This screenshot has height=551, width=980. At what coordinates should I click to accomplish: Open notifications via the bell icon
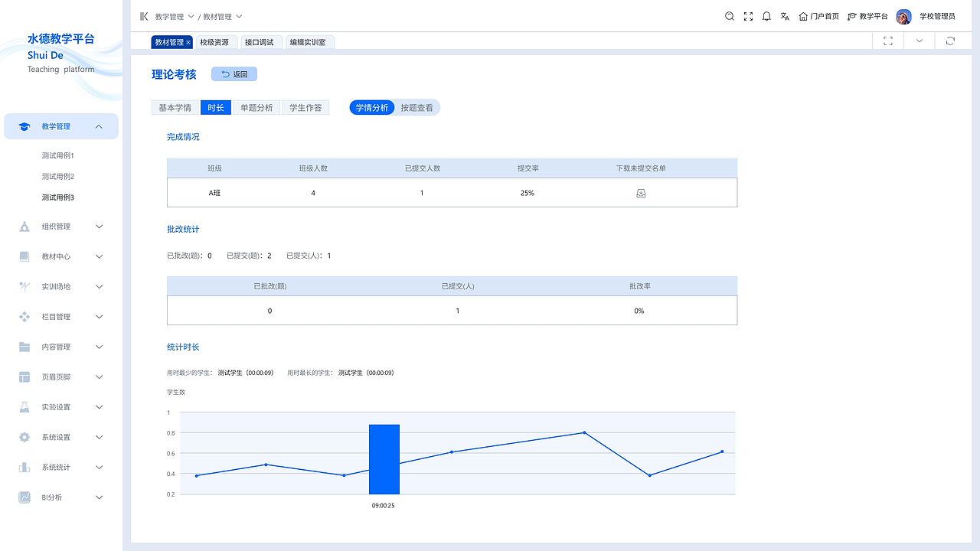(766, 16)
